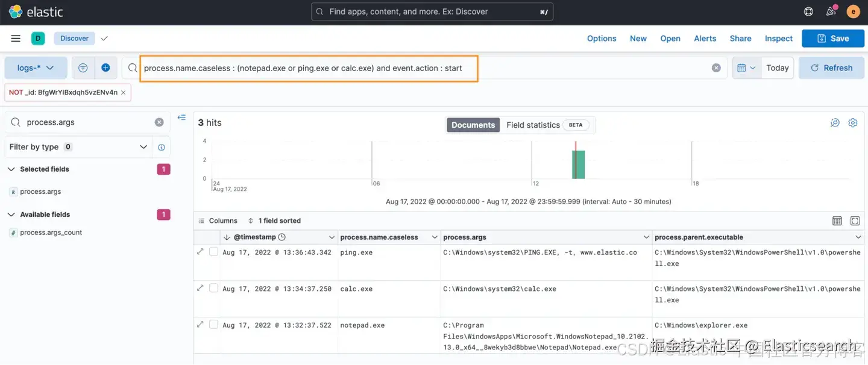Open chart options gear icon
This screenshot has width=868, height=365.
point(853,123)
